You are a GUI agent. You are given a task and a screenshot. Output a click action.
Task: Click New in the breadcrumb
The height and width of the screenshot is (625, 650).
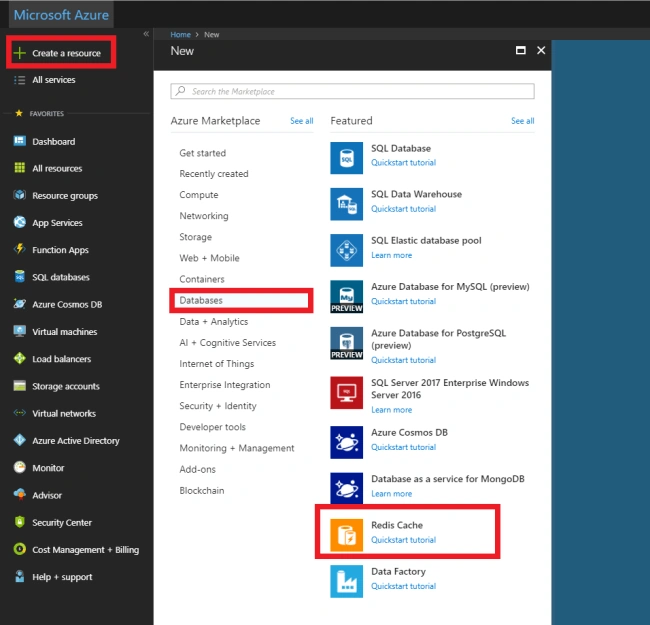coord(211,34)
